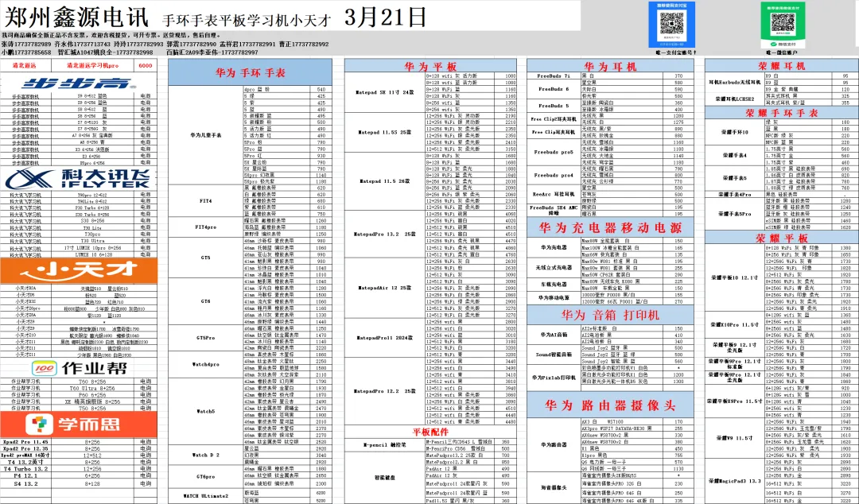Viewport: 859px width, 504px height.
Task: Click the GT6 category cell
Action: (x=206, y=300)
